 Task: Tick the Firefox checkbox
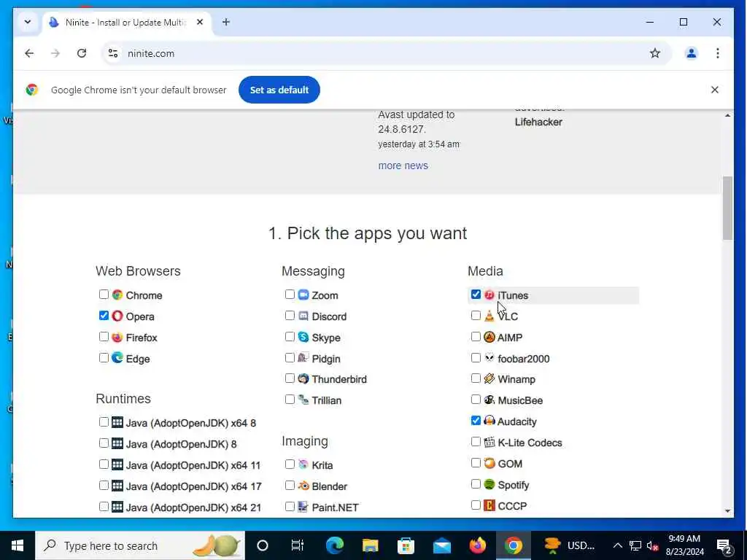point(104,337)
